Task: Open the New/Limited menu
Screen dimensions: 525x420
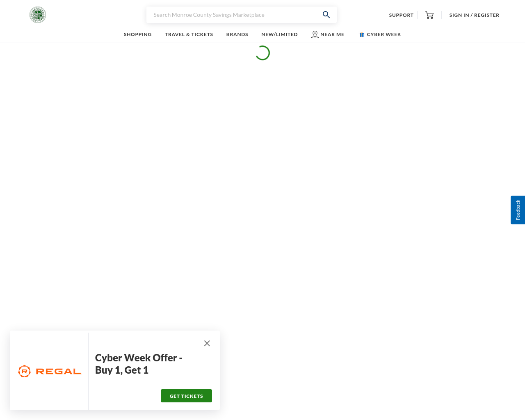Action: click(x=279, y=34)
